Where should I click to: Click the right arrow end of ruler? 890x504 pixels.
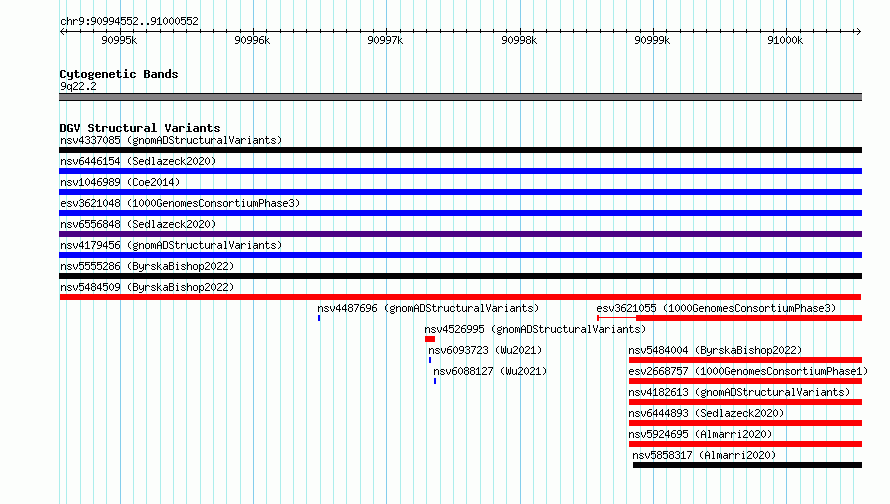coord(858,32)
